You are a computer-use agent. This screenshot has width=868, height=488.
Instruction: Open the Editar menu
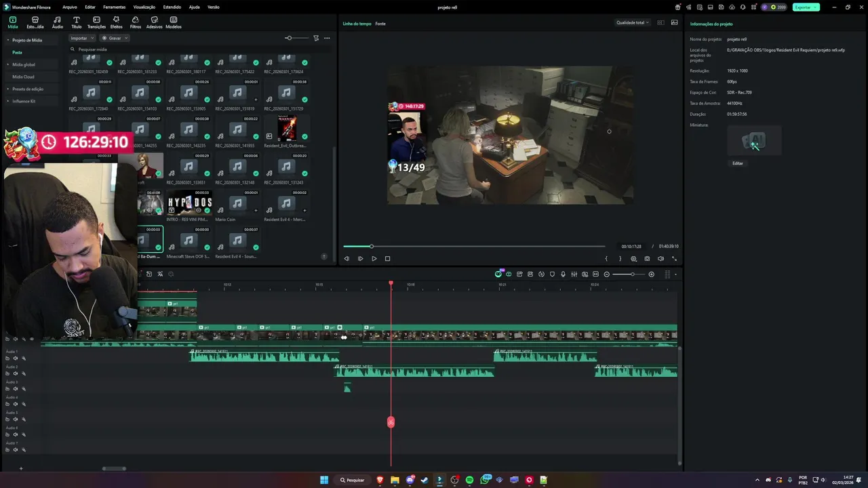pos(90,7)
